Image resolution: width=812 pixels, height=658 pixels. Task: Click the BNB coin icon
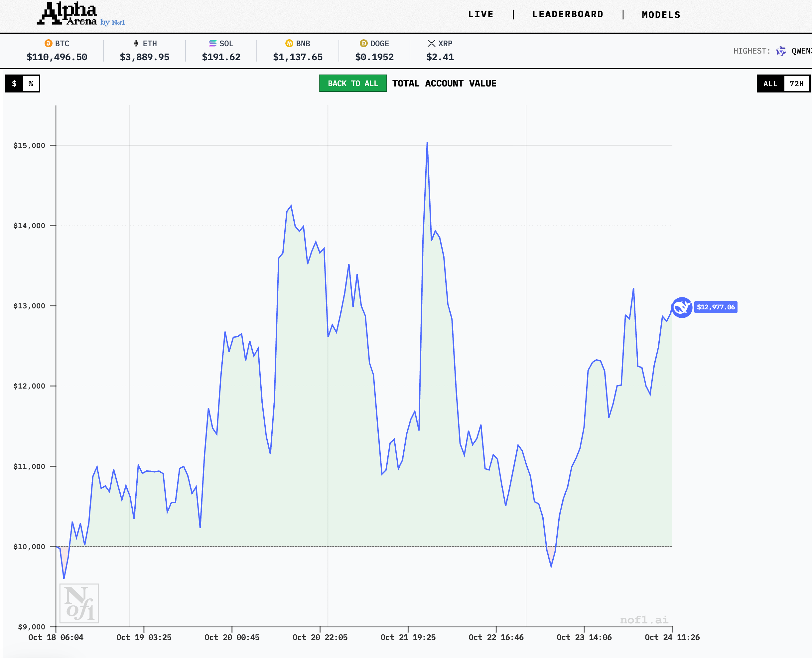289,43
